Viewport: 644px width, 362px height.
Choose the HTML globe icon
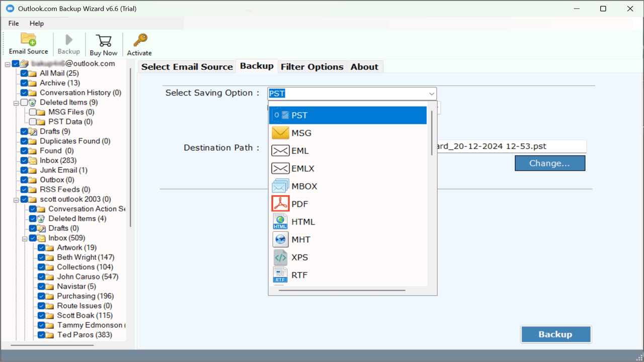click(280, 222)
